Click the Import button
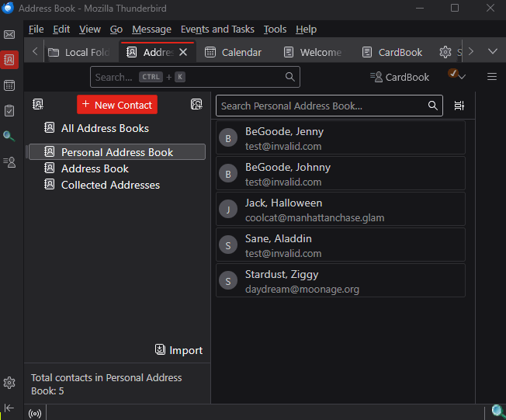 [178, 350]
